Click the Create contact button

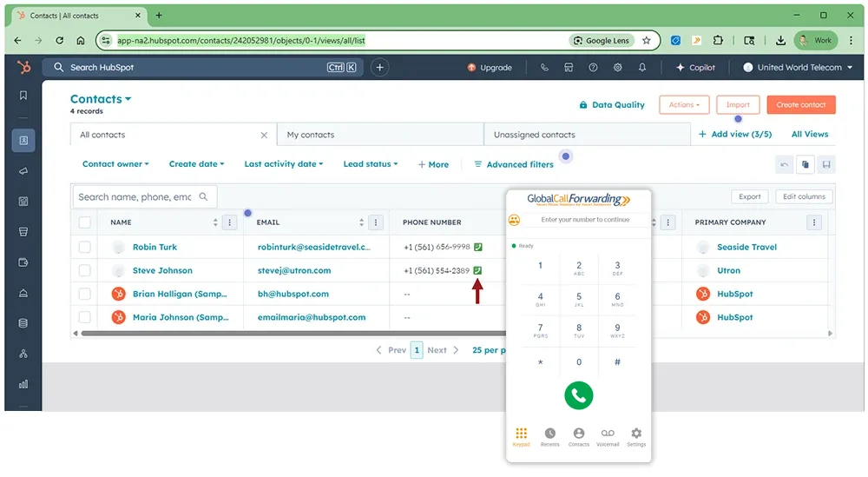(801, 105)
